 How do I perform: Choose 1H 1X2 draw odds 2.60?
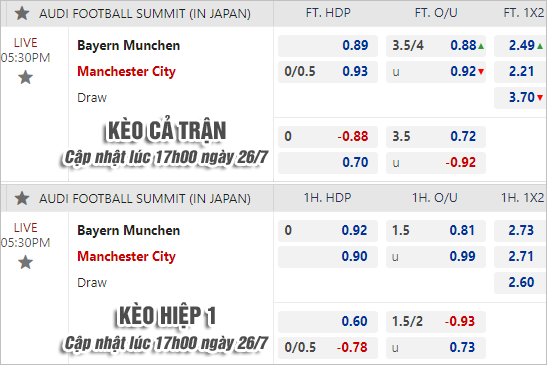[x=520, y=283]
